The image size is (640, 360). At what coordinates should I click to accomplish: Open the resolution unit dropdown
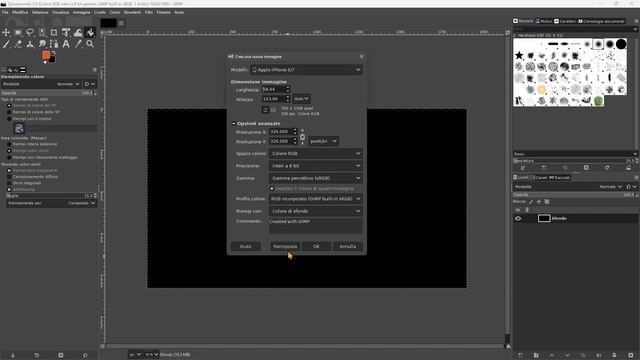tap(323, 141)
